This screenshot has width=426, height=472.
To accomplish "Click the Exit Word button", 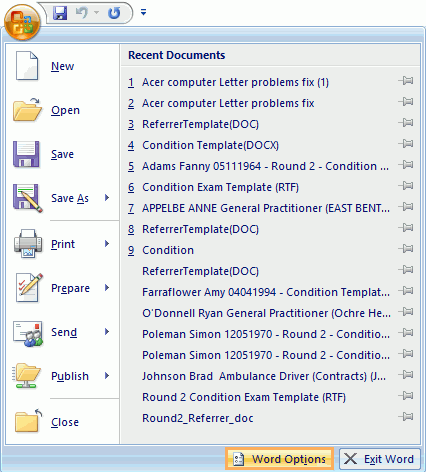I will [380, 459].
